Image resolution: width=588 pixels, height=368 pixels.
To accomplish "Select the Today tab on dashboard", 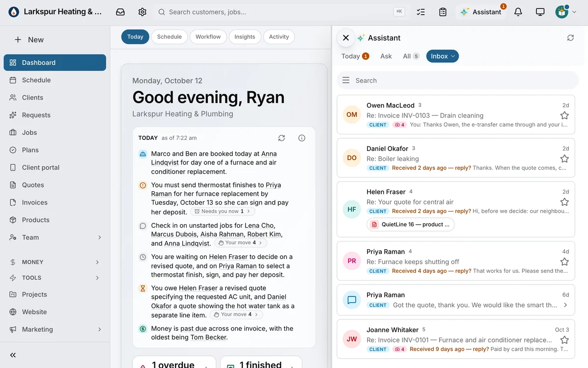I will click(x=135, y=37).
